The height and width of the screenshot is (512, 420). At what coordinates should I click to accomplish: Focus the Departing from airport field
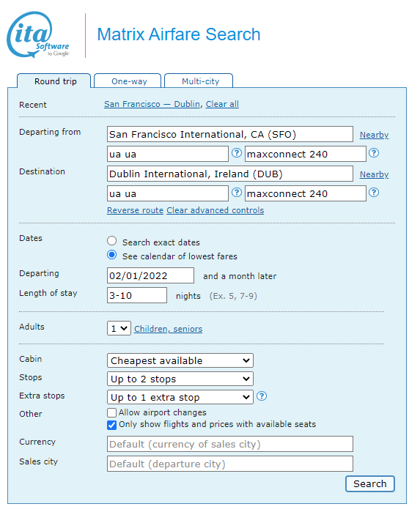(230, 134)
